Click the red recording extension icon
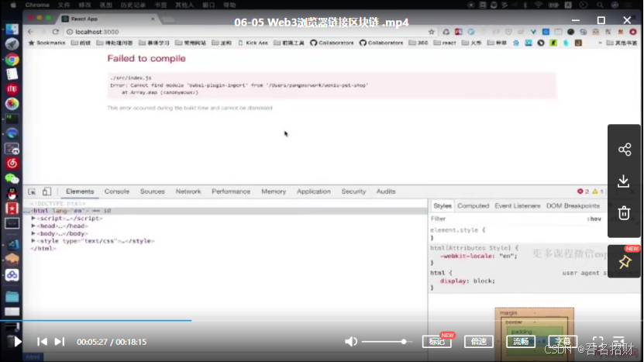 633,32
